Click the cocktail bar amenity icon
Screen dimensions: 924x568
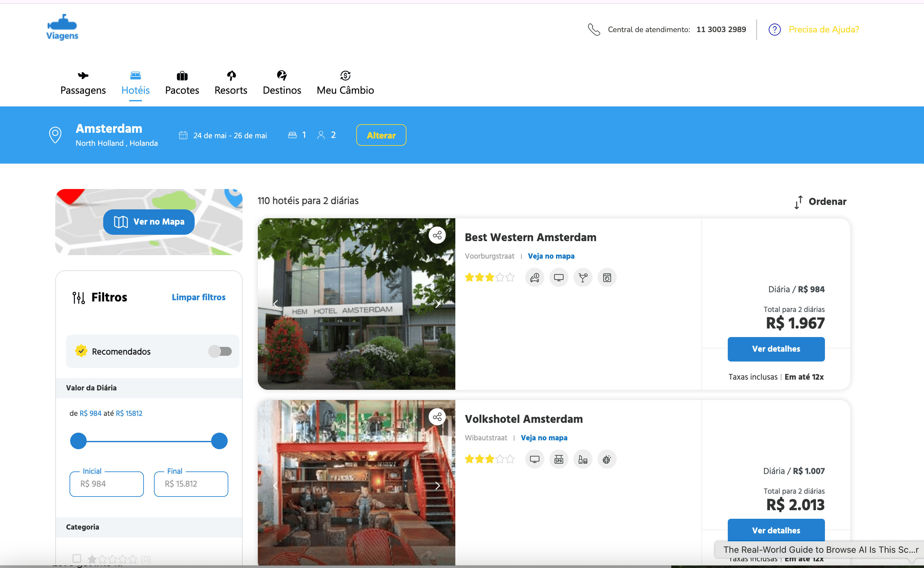[583, 278]
